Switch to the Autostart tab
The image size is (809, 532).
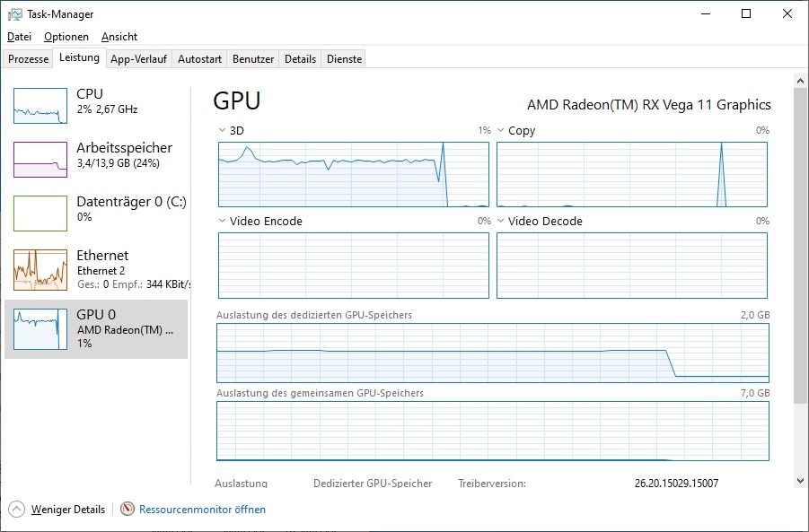tap(199, 59)
